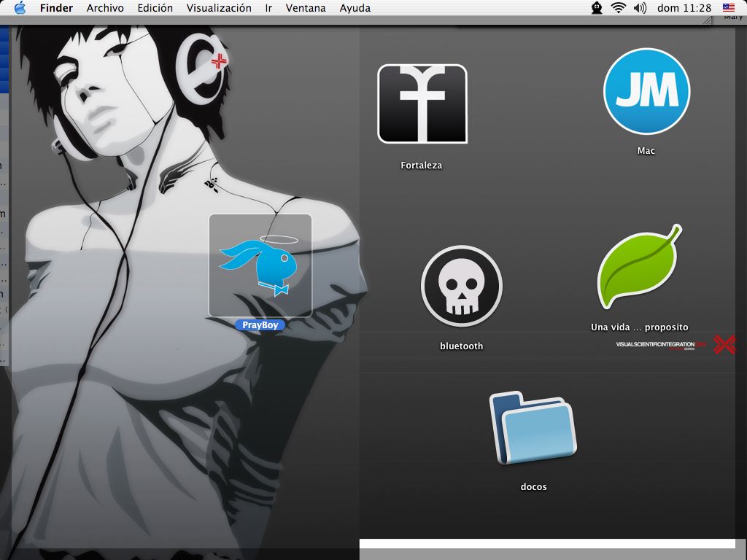This screenshot has width=747, height=560.
Task: Click the PrayBoy highlighted name label
Action: (x=260, y=325)
